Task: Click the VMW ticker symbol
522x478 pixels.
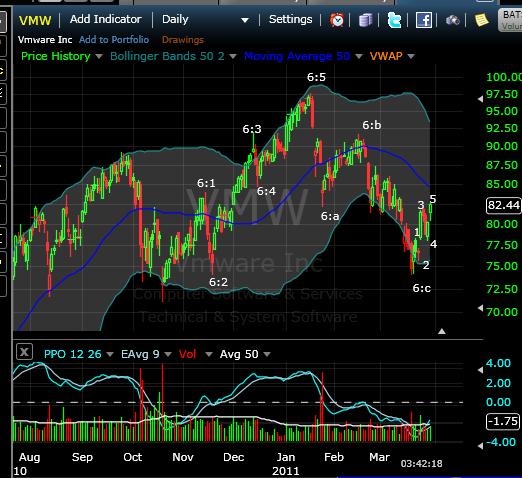Action: tap(35, 21)
